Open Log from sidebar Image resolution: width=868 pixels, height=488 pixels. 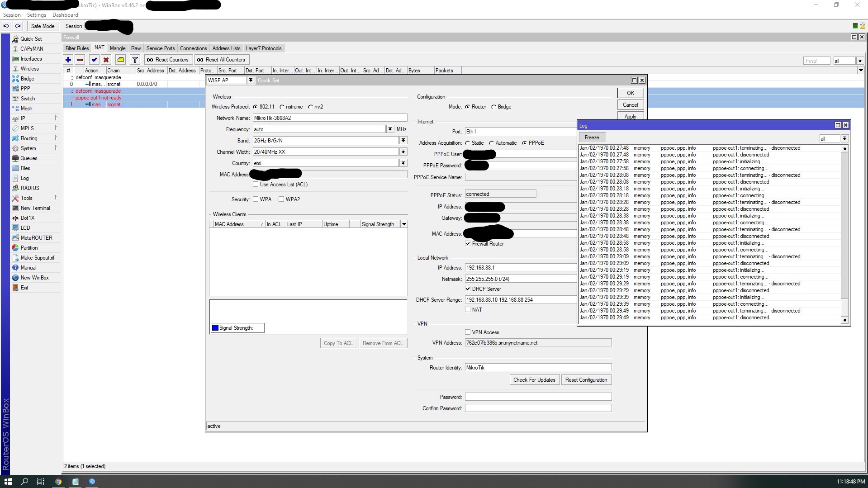click(x=24, y=178)
